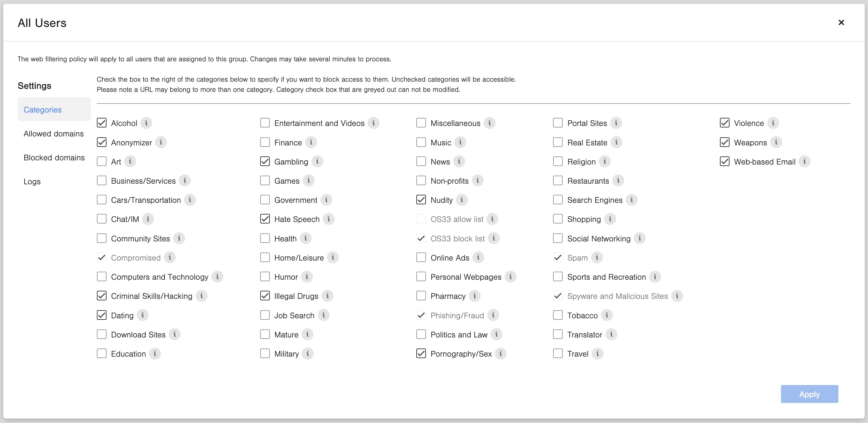The image size is (868, 423).
Task: Close the All Users dialog
Action: tap(841, 22)
